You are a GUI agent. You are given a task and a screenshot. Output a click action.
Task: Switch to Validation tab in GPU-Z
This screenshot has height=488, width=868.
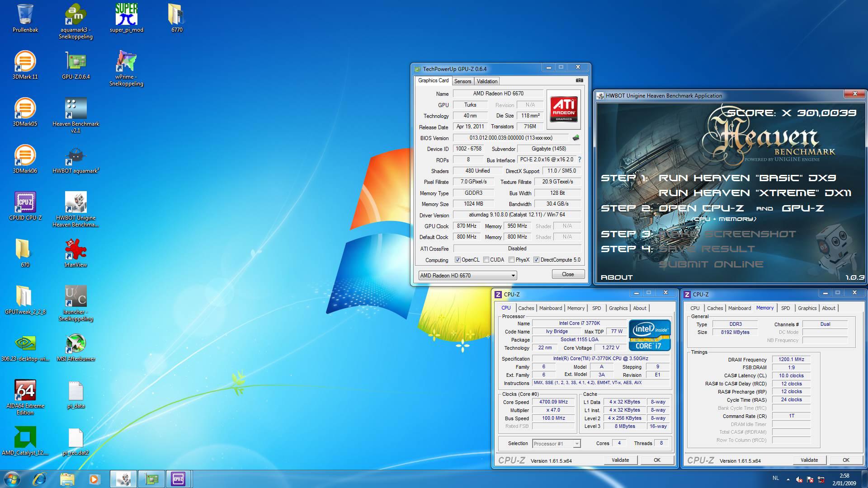487,81
